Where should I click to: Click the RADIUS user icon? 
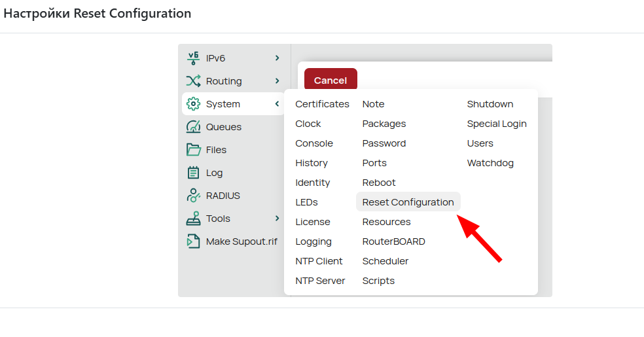193,196
